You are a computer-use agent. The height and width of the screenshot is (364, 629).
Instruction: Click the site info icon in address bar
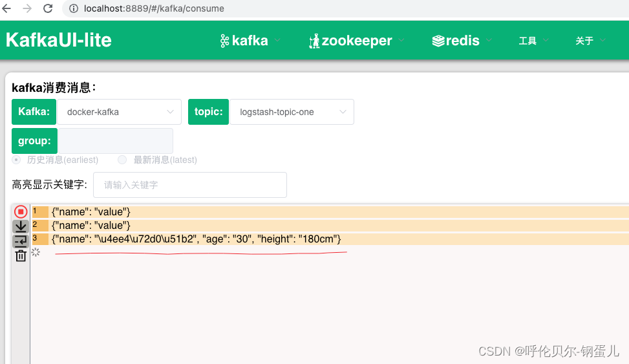coord(74,8)
